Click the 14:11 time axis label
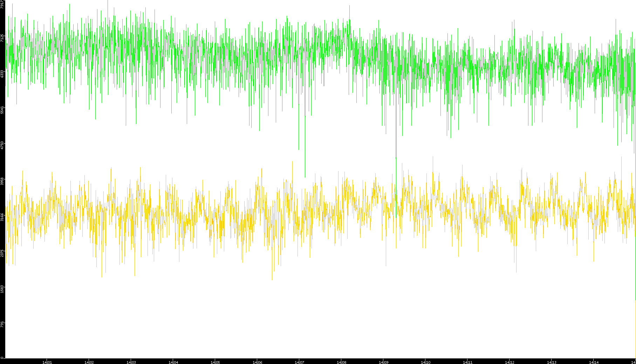636x364 pixels. point(467,362)
